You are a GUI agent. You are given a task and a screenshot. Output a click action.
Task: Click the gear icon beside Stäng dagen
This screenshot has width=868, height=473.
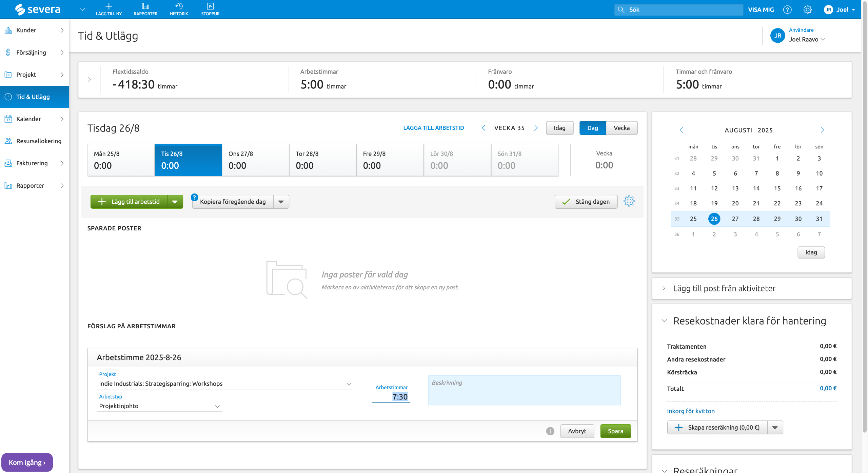[x=629, y=201]
